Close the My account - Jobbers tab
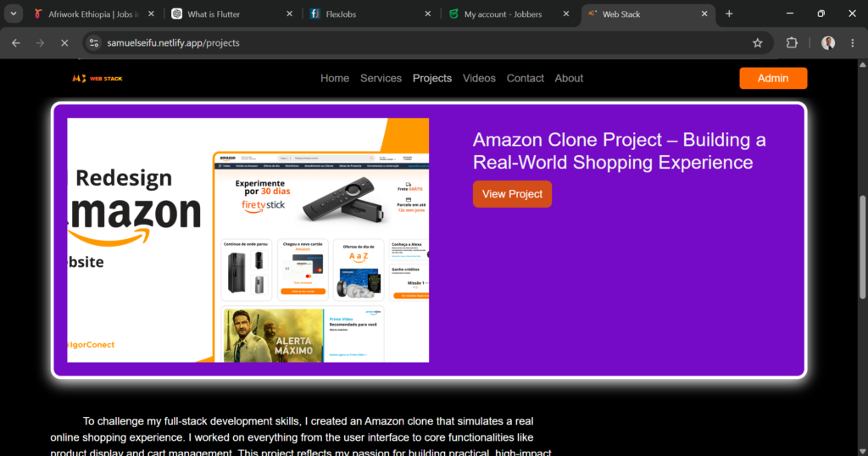Screen dimensions: 868x456 tap(565, 14)
